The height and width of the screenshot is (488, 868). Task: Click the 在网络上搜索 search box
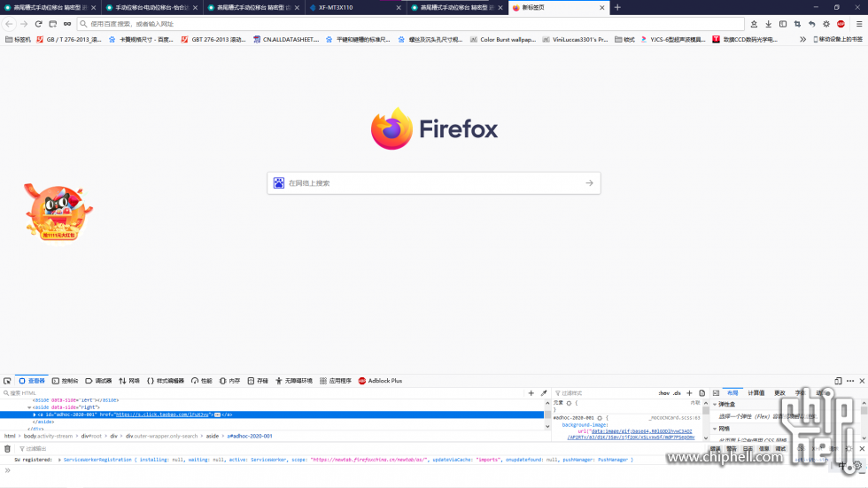(433, 183)
